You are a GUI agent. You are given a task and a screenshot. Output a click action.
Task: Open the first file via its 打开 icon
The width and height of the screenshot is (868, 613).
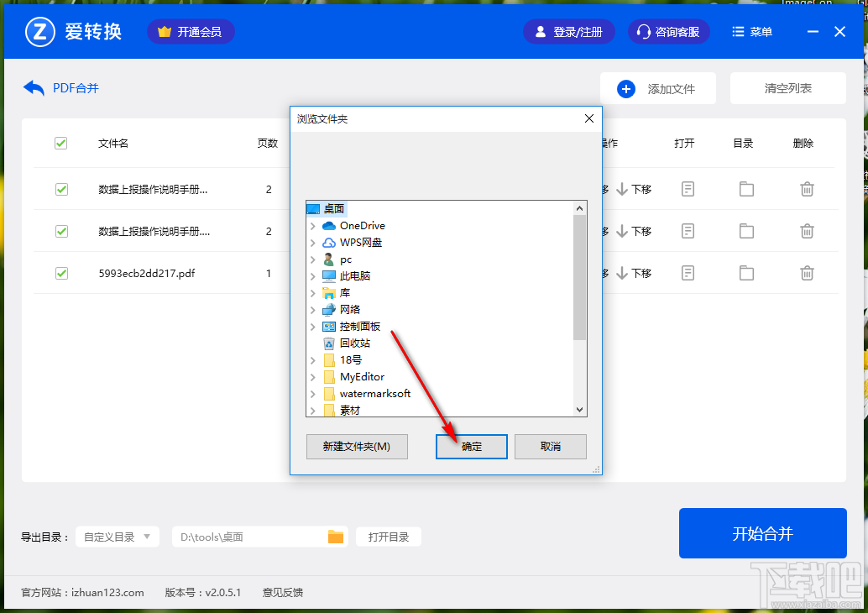click(x=688, y=189)
